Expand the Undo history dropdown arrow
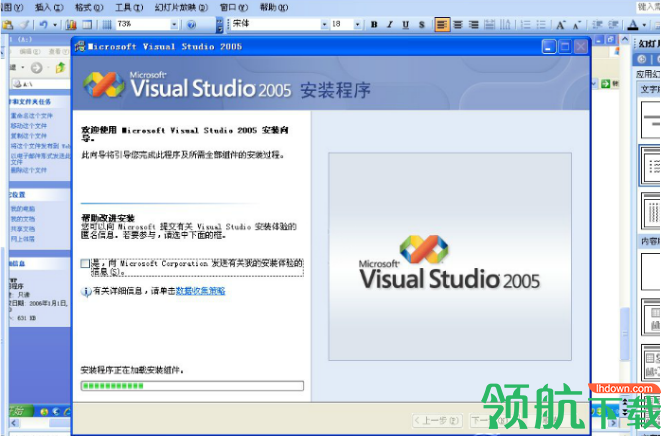Screen dimensions: 661x436 point(55,25)
